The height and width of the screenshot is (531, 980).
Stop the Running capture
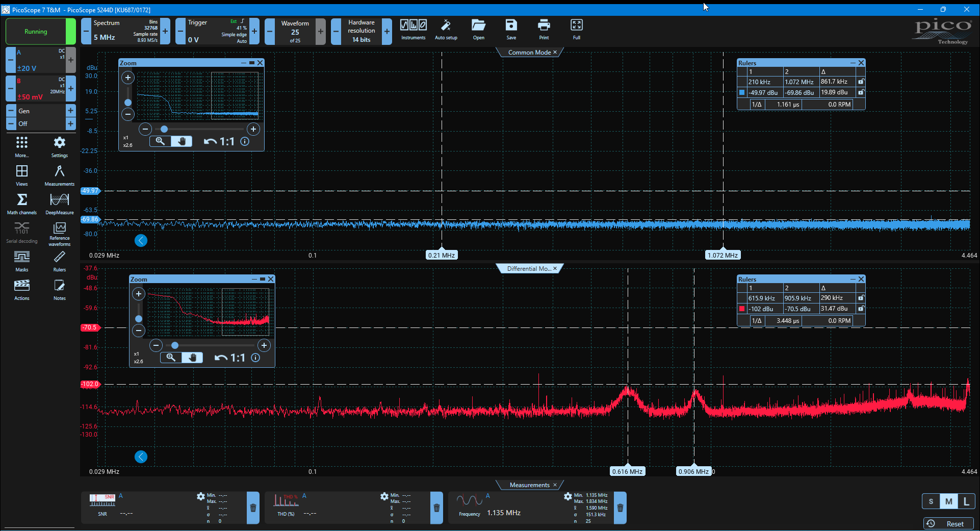pos(41,32)
